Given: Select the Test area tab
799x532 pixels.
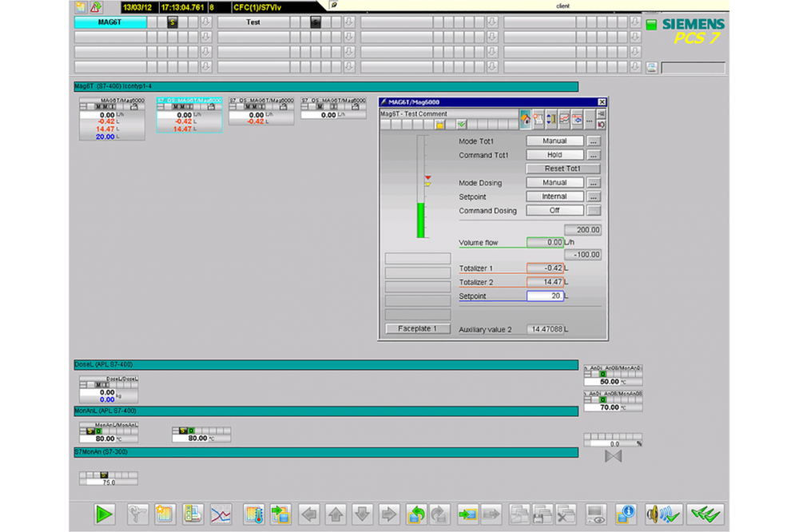Looking at the screenshot, I should (x=253, y=22).
